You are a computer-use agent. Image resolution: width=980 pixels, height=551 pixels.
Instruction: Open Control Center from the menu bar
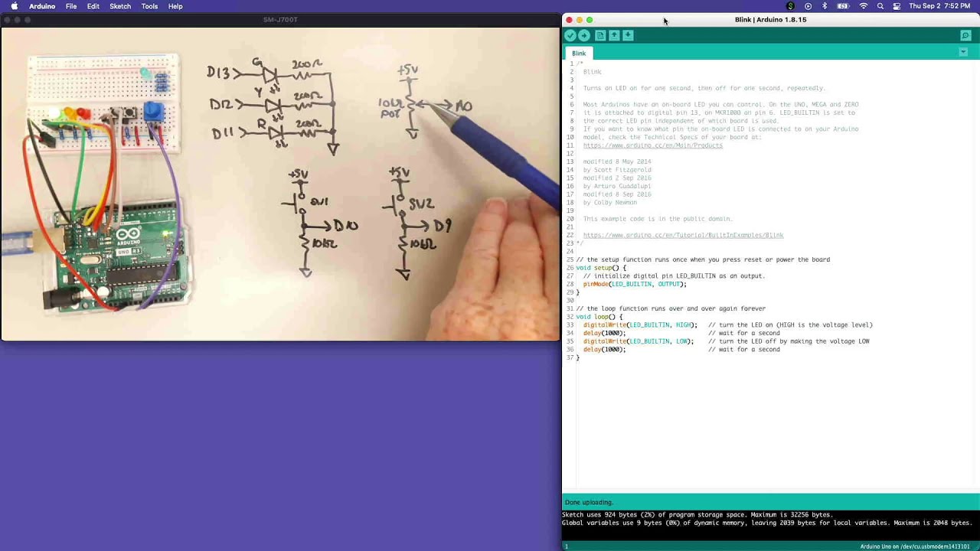tap(897, 6)
